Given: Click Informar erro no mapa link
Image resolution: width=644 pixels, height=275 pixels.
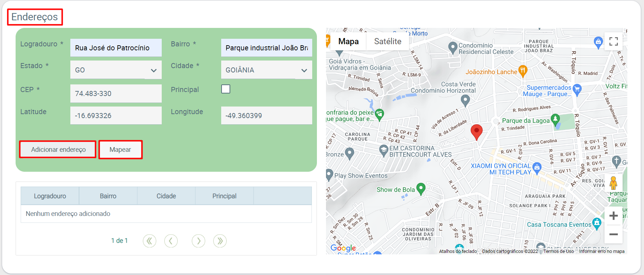Looking at the screenshot, I should tap(602, 251).
